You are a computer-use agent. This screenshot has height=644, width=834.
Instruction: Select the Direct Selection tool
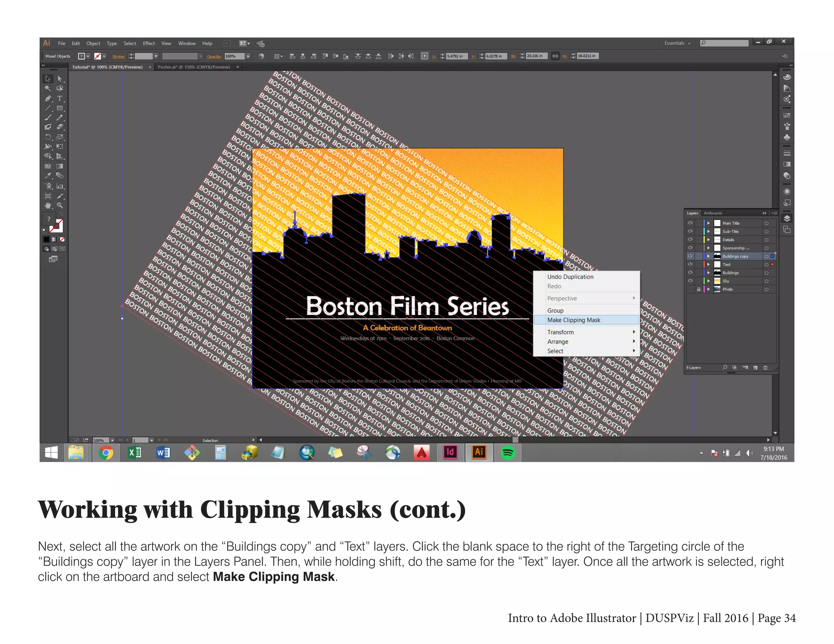tap(59, 79)
